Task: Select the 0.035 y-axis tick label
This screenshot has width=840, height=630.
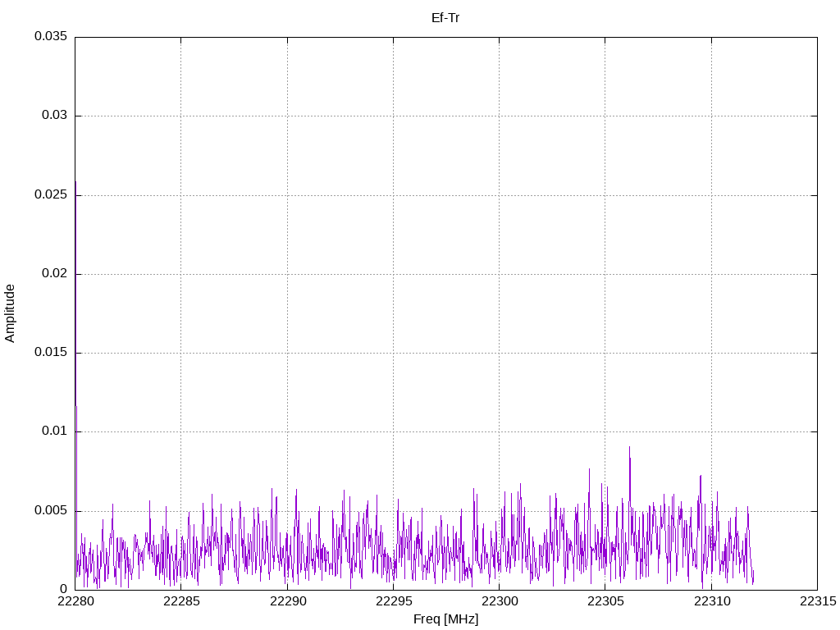Action: point(50,37)
